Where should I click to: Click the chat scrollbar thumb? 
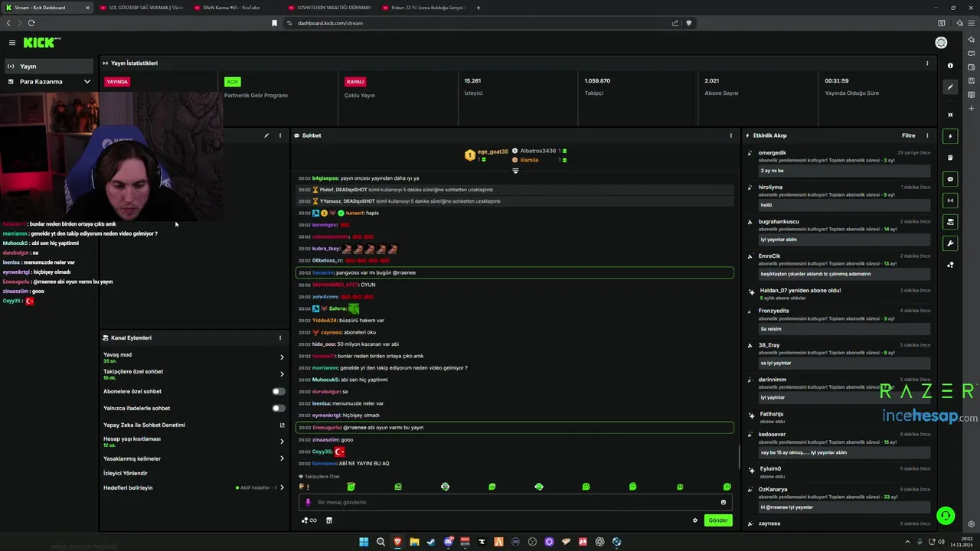[x=739, y=458]
